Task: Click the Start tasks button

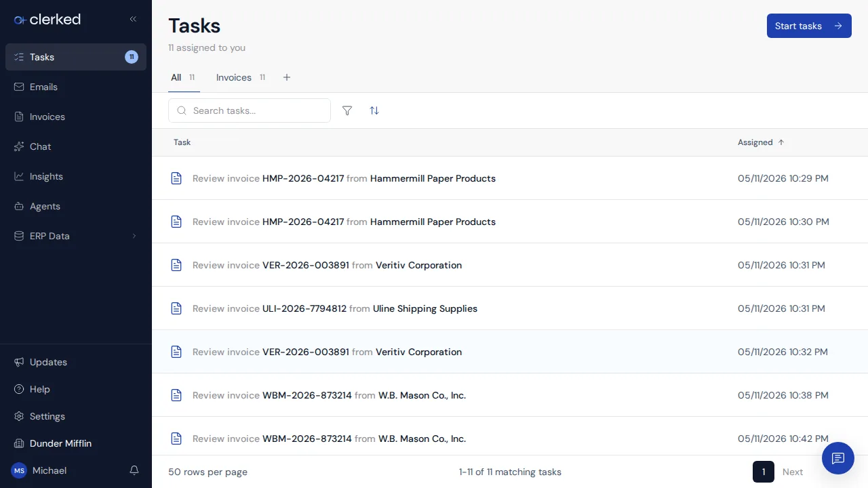Action: click(809, 26)
